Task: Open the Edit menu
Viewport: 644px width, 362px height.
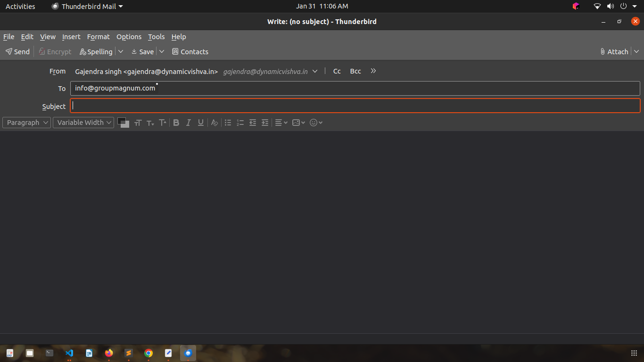Action: [27, 37]
